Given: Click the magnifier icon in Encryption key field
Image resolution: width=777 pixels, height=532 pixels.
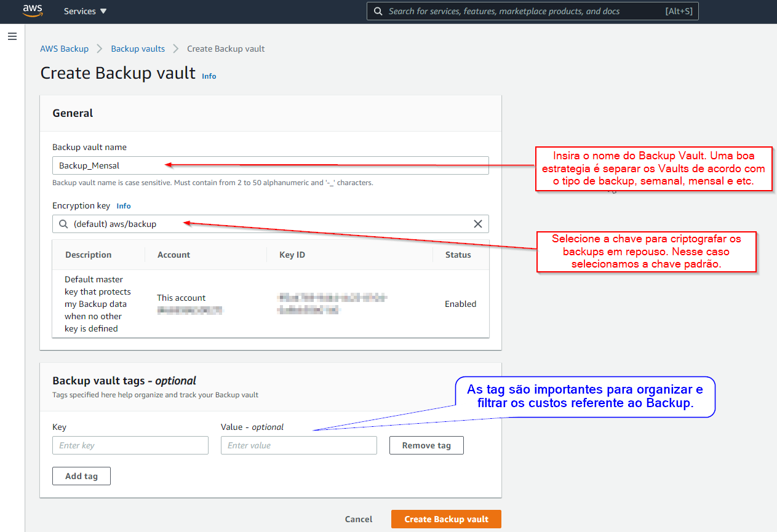Looking at the screenshot, I should click(x=63, y=224).
